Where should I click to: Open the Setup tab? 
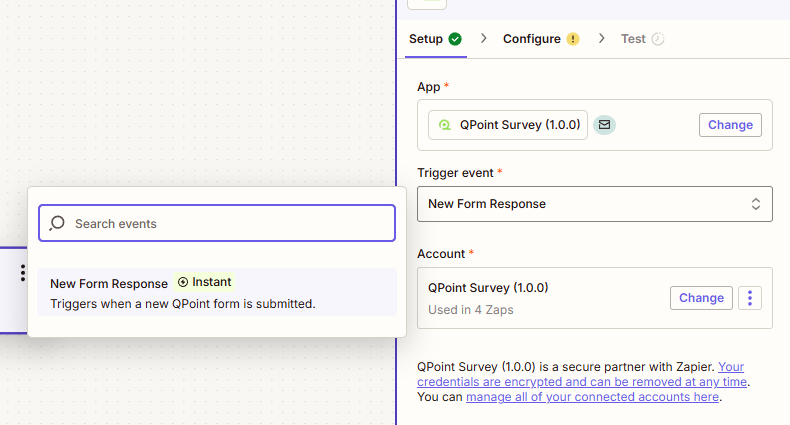point(435,39)
